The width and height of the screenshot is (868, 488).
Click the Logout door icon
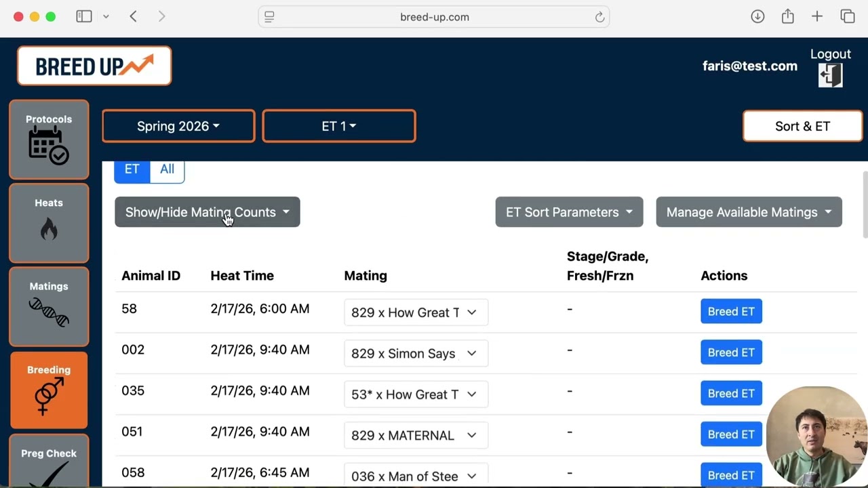tap(830, 75)
